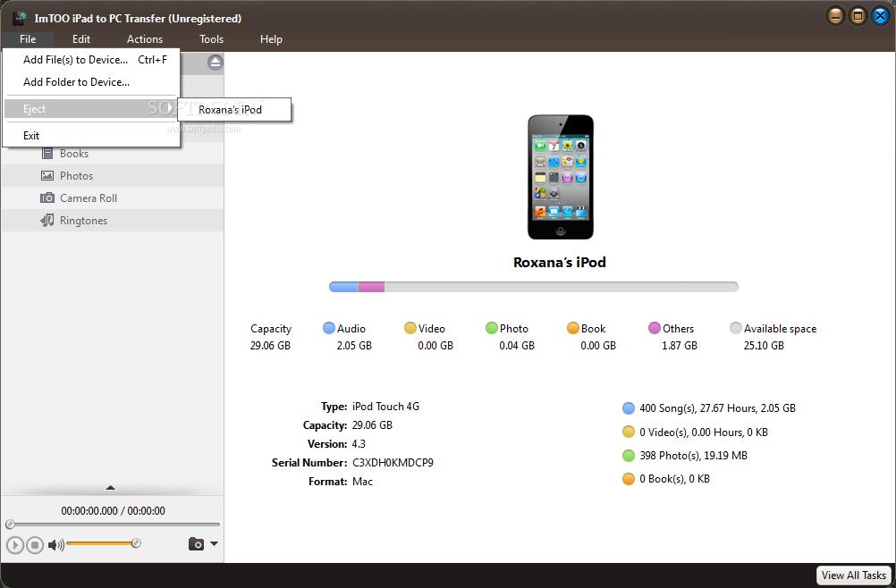
Task: Click the 29.06 GB capacity value under Capacity
Action: [270, 346]
